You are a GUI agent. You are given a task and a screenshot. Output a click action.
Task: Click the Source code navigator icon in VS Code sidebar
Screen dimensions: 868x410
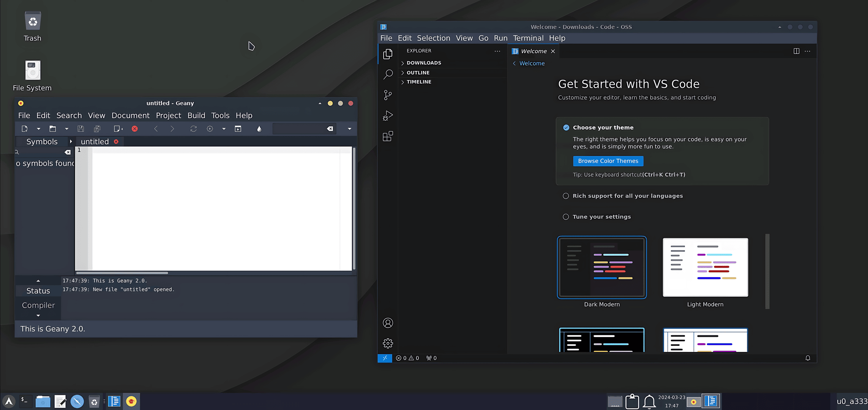388,95
